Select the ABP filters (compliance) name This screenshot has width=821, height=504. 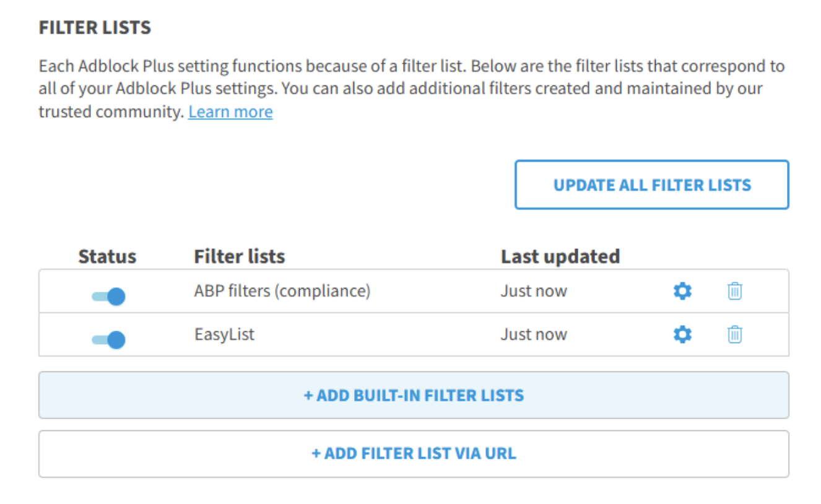pos(282,291)
